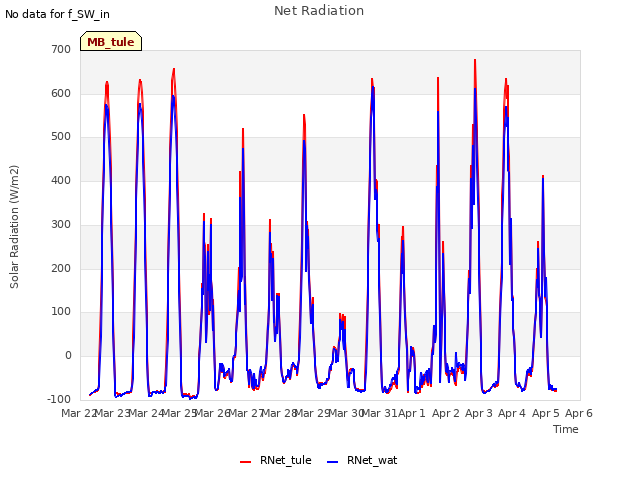
Task: Click the Apr 2 x-axis tick label
Action: pyautogui.click(x=446, y=413)
